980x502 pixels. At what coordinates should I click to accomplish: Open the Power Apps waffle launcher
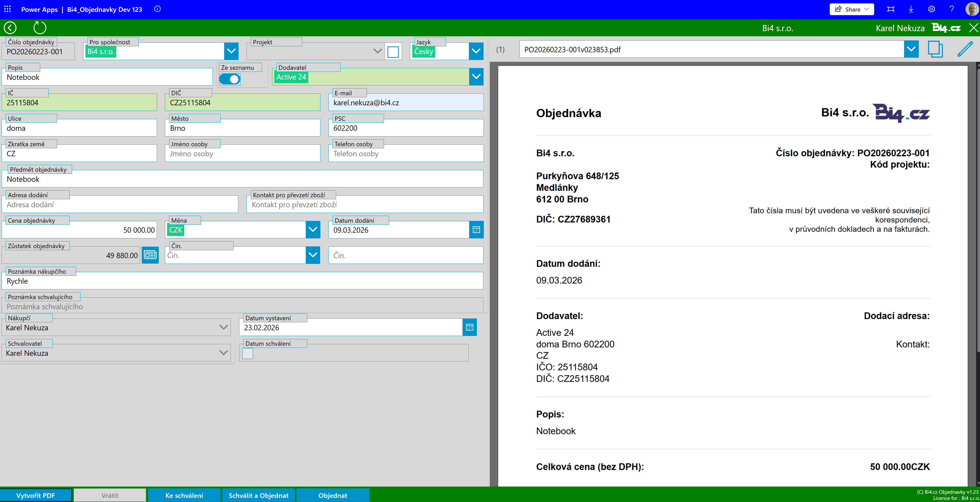(7, 9)
